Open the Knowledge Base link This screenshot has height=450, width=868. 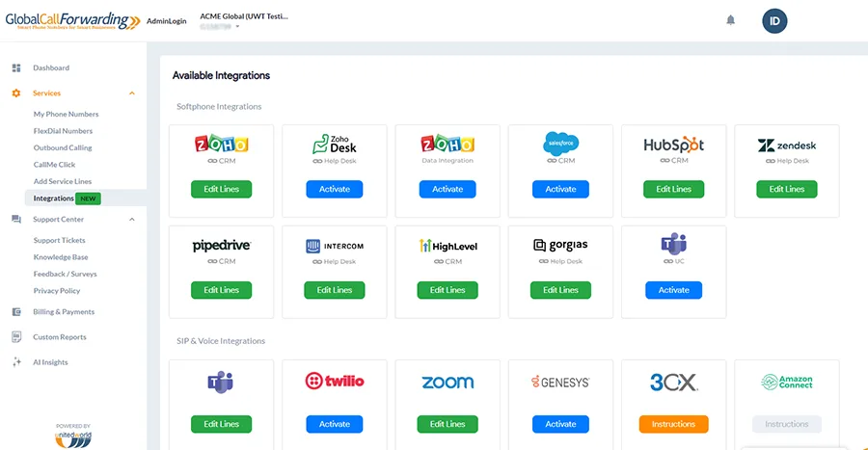point(61,257)
